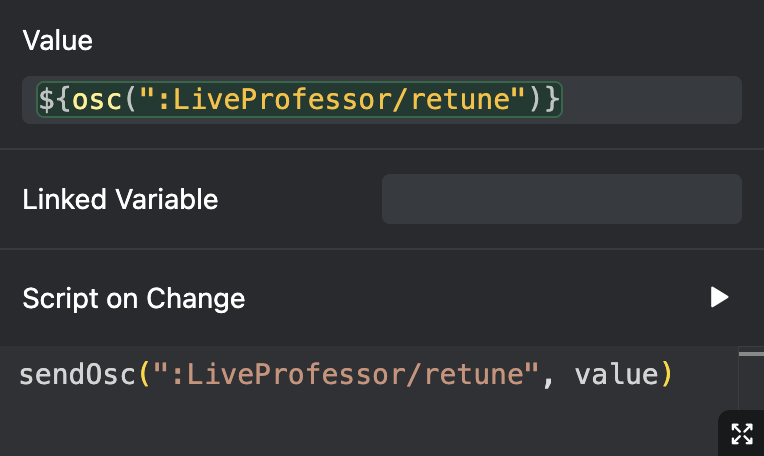
Task: Click the opening parenthesis after sendOsc
Action: coord(143,375)
